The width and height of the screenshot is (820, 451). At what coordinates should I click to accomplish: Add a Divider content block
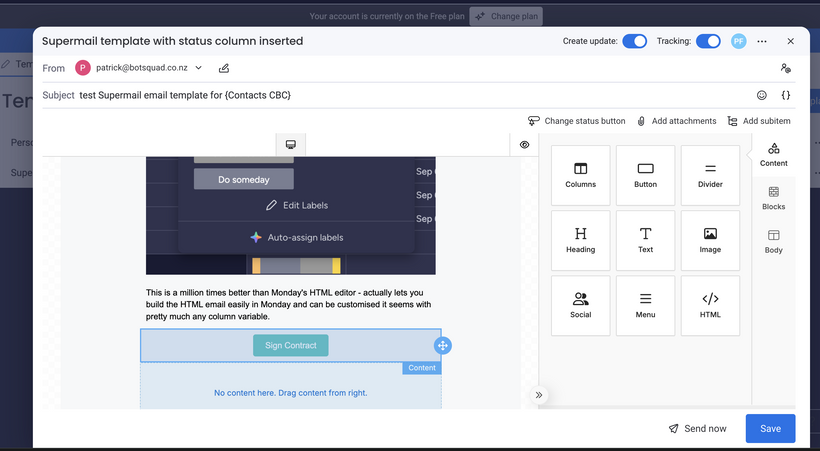[710, 175]
